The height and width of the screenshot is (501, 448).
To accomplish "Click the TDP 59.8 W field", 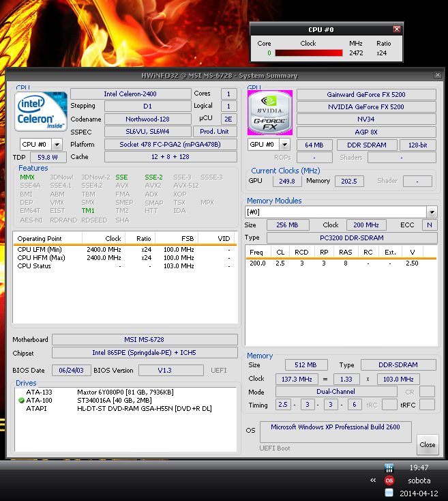I will tap(48, 157).
